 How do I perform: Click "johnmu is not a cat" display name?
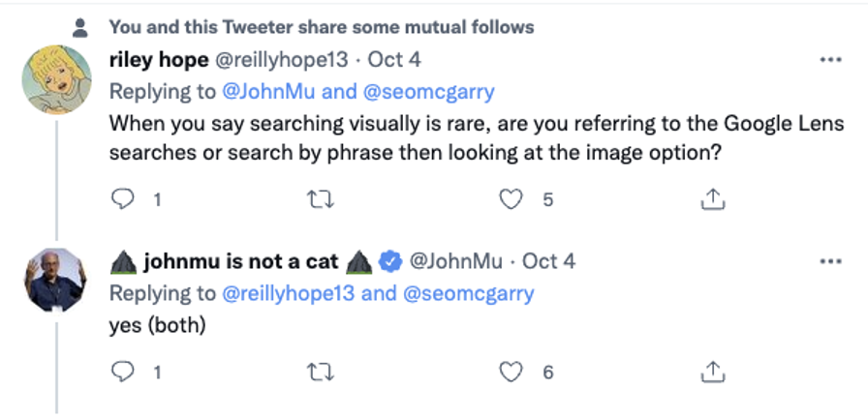coord(243,261)
